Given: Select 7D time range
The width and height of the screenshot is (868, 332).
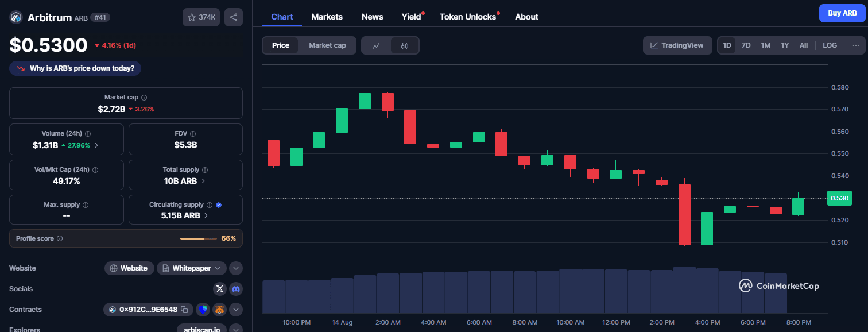Looking at the screenshot, I should (x=746, y=45).
